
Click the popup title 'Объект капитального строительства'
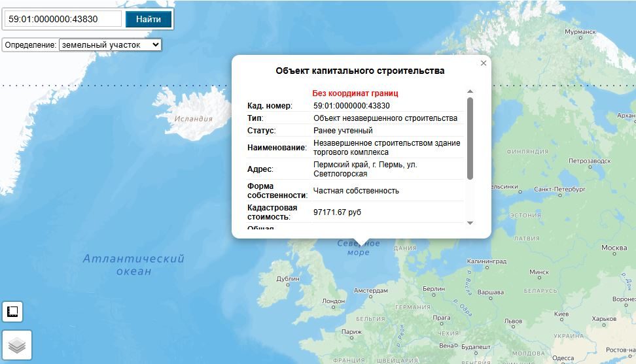pos(360,71)
